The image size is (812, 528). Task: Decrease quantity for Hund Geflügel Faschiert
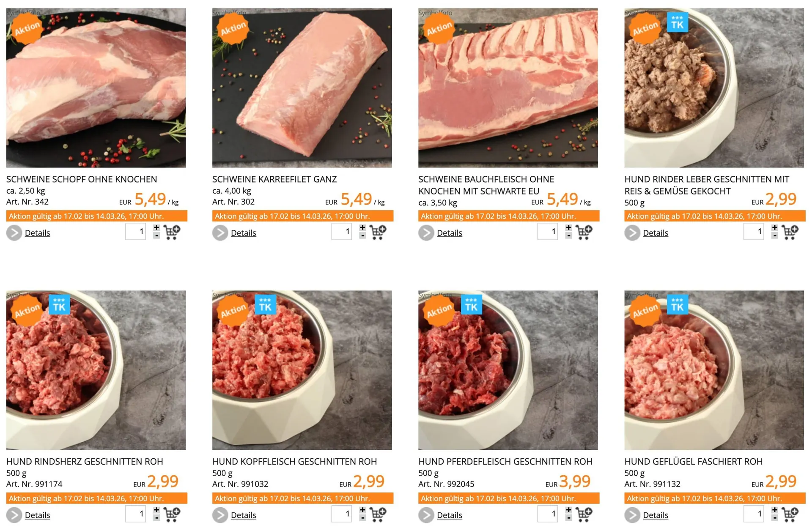click(x=774, y=518)
